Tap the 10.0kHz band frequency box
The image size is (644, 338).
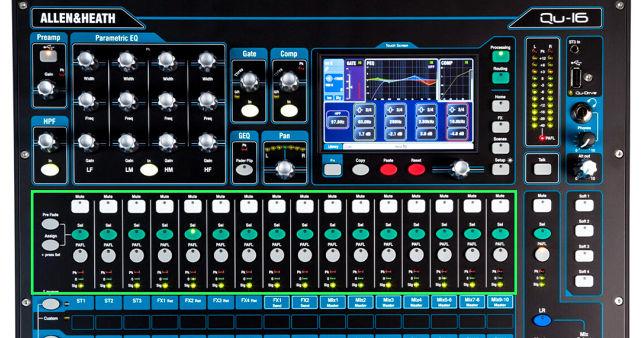pyautogui.click(x=458, y=122)
